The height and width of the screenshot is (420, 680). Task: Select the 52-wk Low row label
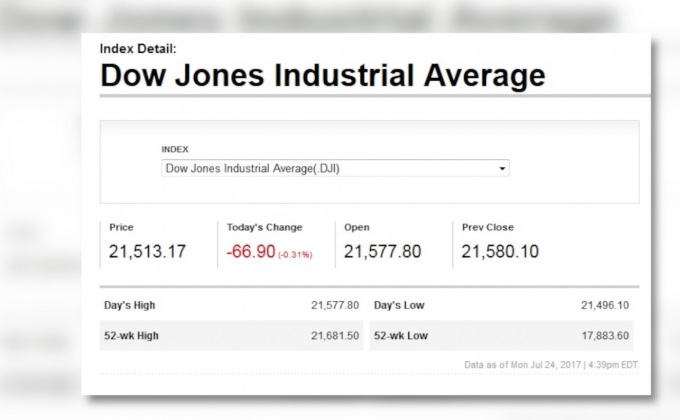[x=399, y=336]
